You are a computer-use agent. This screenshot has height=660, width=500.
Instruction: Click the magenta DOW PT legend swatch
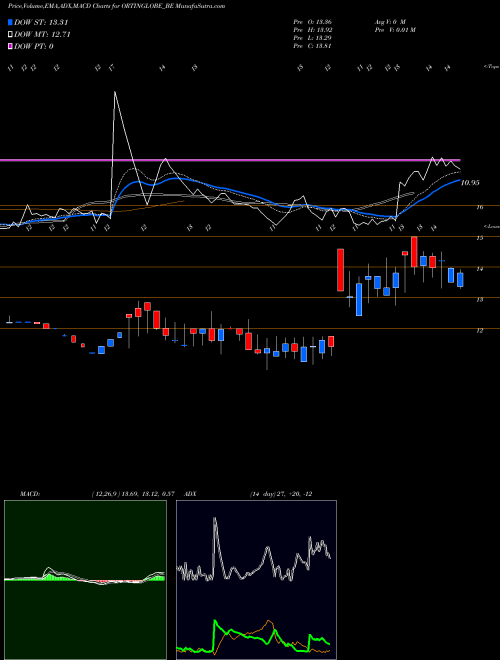point(10,46)
